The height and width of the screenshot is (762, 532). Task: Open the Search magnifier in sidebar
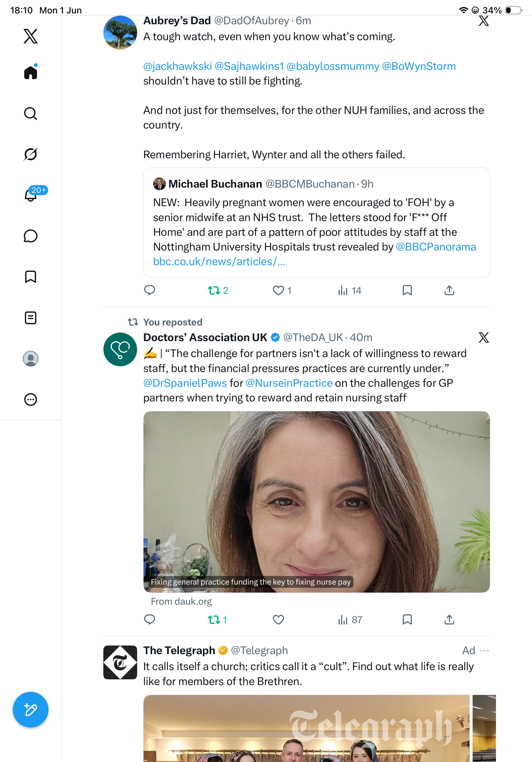point(31,114)
